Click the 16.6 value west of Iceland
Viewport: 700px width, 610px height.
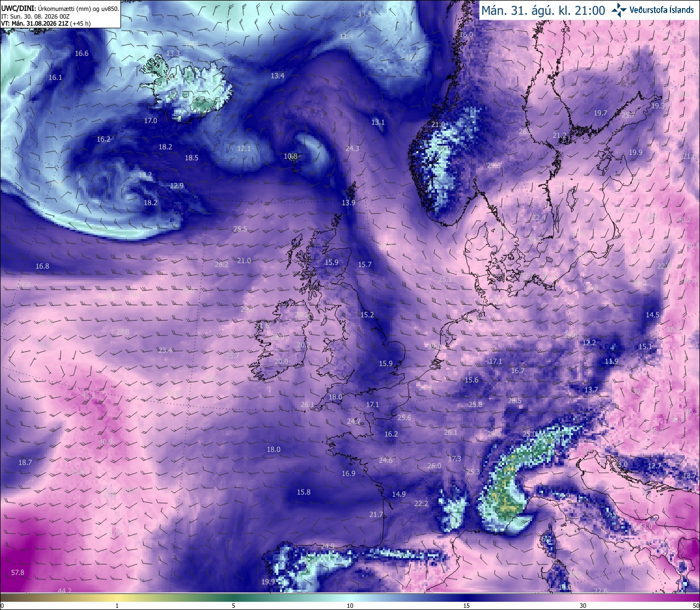tap(81, 53)
